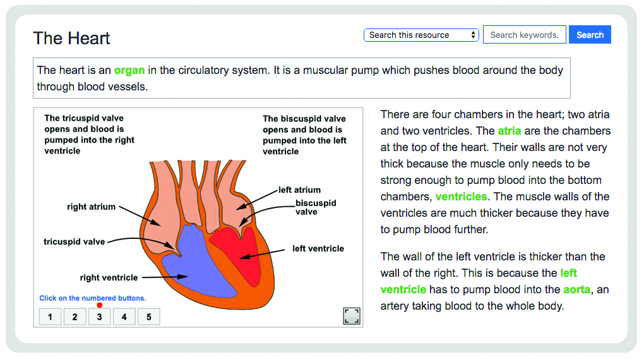
Task: Click numbered button 1
Action: pos(50,317)
